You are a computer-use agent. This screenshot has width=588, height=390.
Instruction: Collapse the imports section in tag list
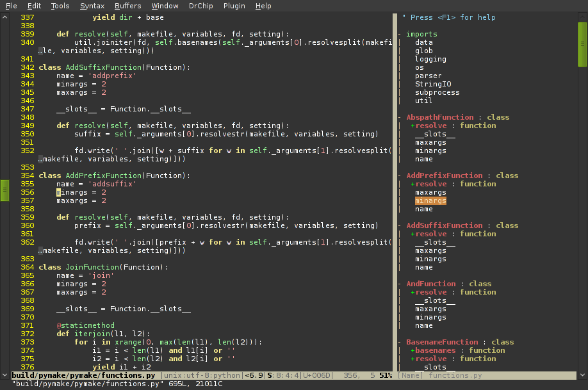(x=400, y=34)
